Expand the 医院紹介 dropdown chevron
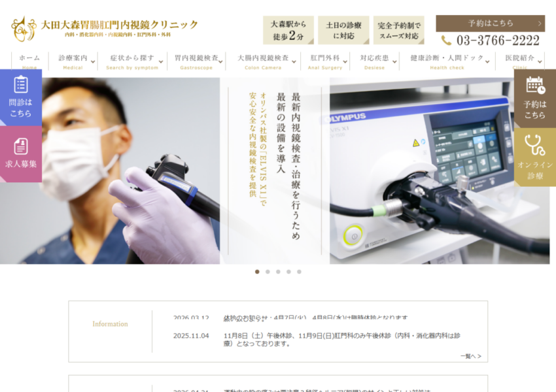The height and width of the screenshot is (392, 556). pos(540,62)
